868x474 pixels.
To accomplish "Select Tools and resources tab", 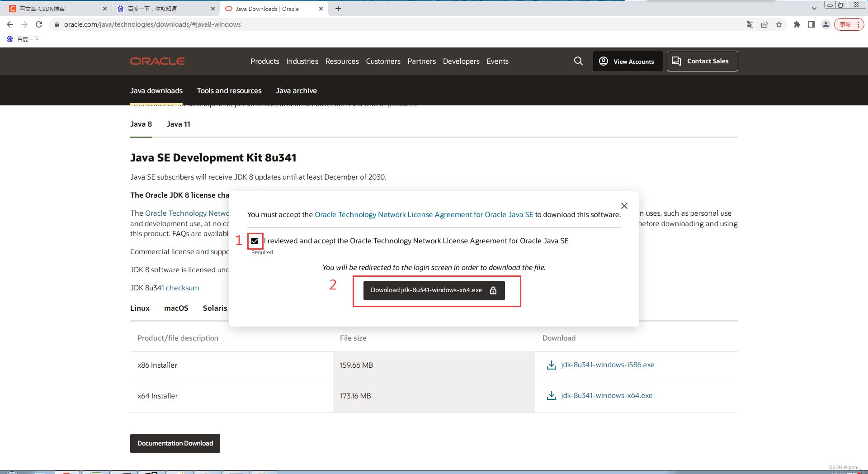I will 229,90.
